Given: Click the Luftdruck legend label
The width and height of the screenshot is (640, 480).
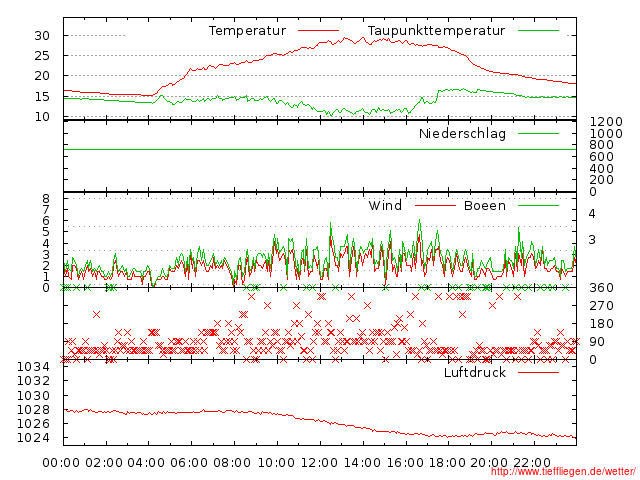Looking at the screenshot, I should 475,372.
